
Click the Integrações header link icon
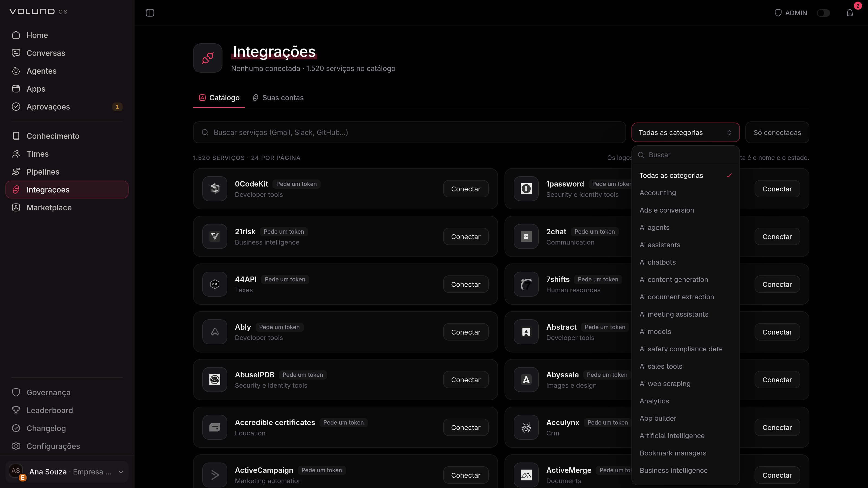point(208,58)
